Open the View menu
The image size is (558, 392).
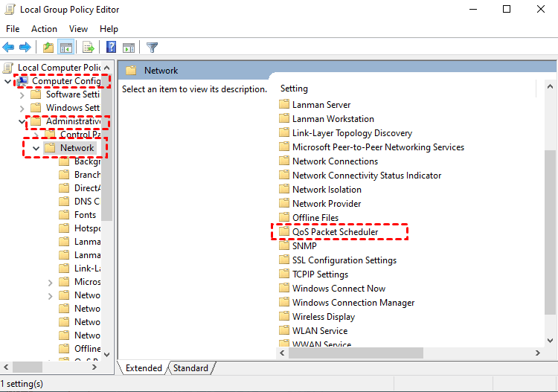[x=78, y=28]
